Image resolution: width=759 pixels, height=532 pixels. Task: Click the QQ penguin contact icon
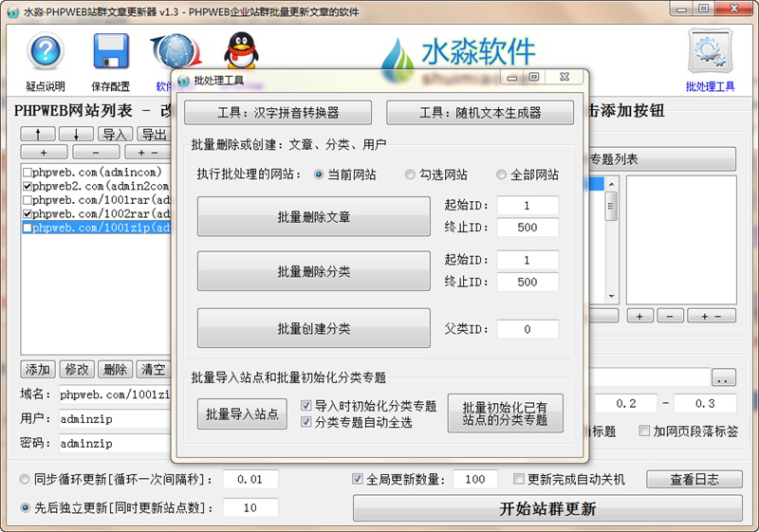[241, 50]
